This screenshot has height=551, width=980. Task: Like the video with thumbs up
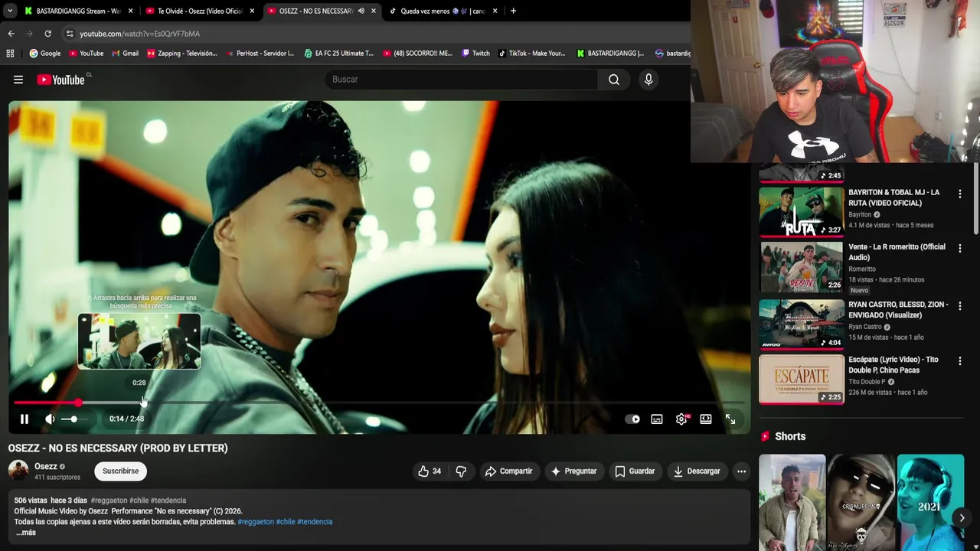(429, 471)
